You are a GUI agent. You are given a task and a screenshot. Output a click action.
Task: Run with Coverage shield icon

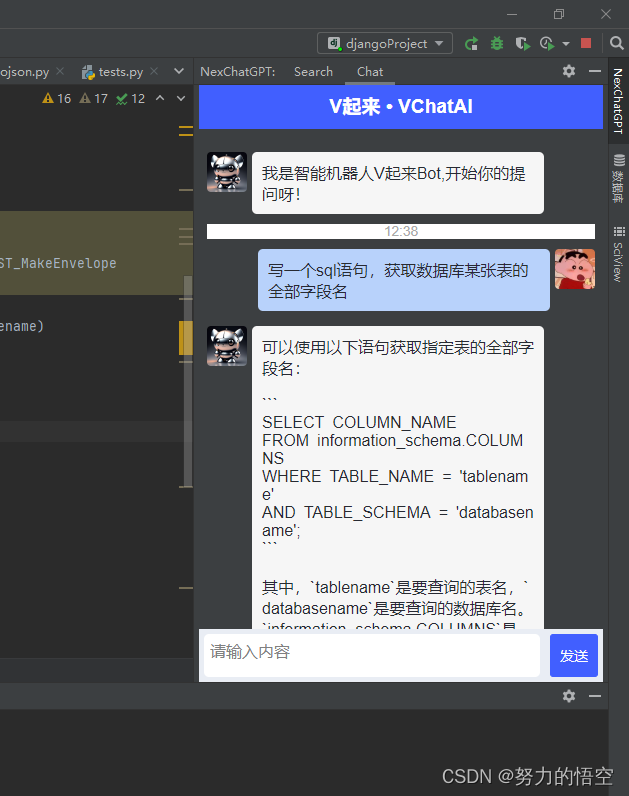pos(522,44)
